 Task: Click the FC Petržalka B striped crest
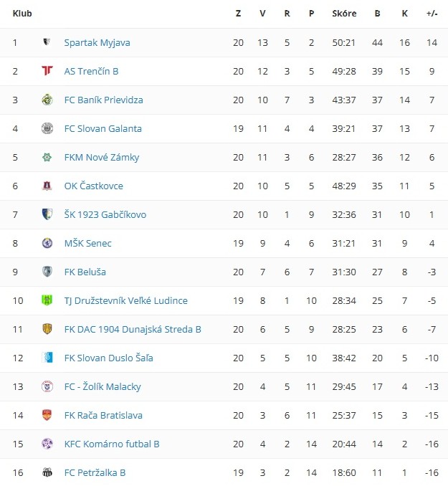[47, 472]
